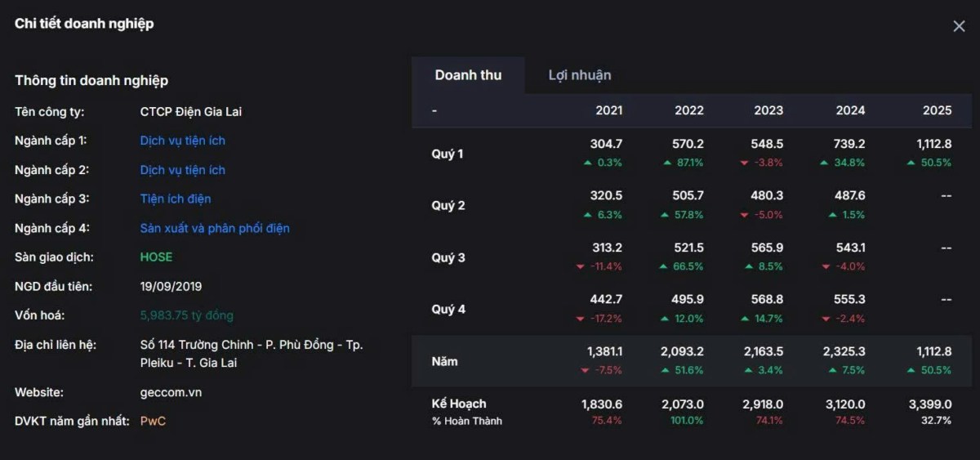
Task: Click the red down arrow for Quý 4 2021
Action: pos(580,319)
